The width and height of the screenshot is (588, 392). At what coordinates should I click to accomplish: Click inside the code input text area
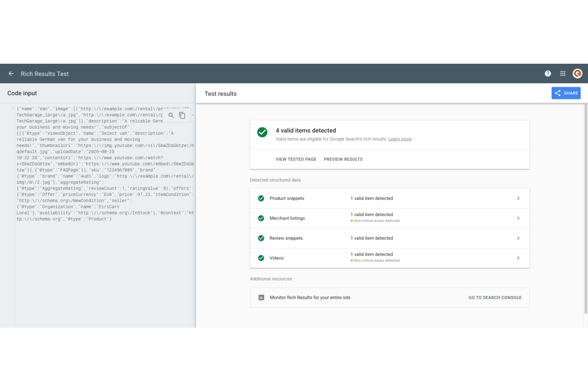coord(105,216)
